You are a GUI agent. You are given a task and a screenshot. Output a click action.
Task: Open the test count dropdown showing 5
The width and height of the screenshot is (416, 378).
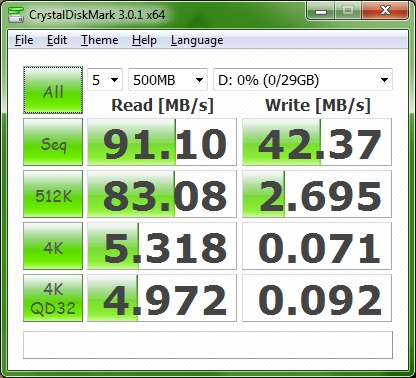point(105,80)
